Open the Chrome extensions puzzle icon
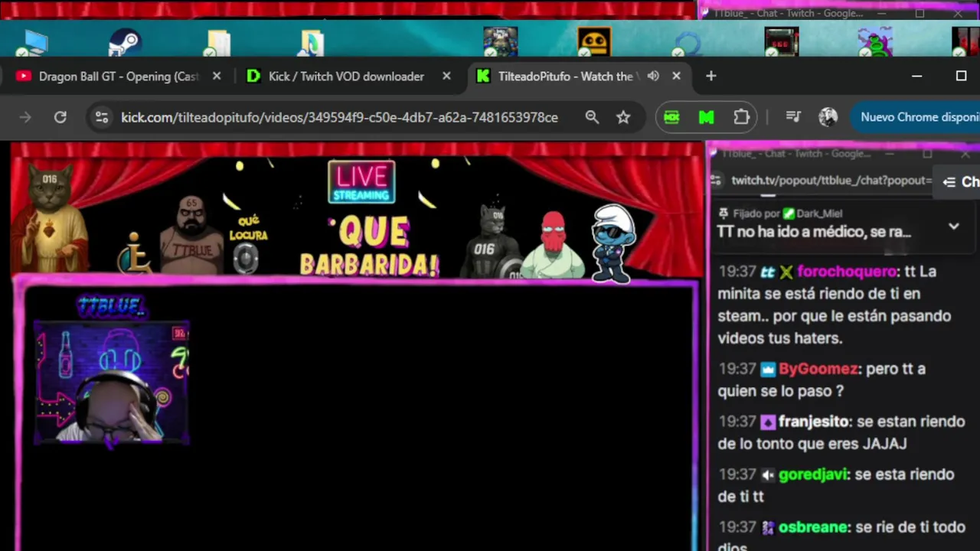 [741, 117]
